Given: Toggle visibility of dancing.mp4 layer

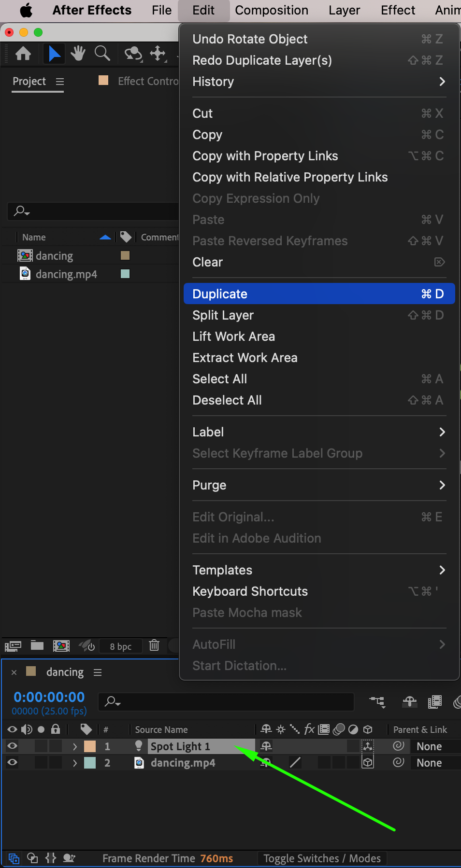Looking at the screenshot, I should click(13, 762).
